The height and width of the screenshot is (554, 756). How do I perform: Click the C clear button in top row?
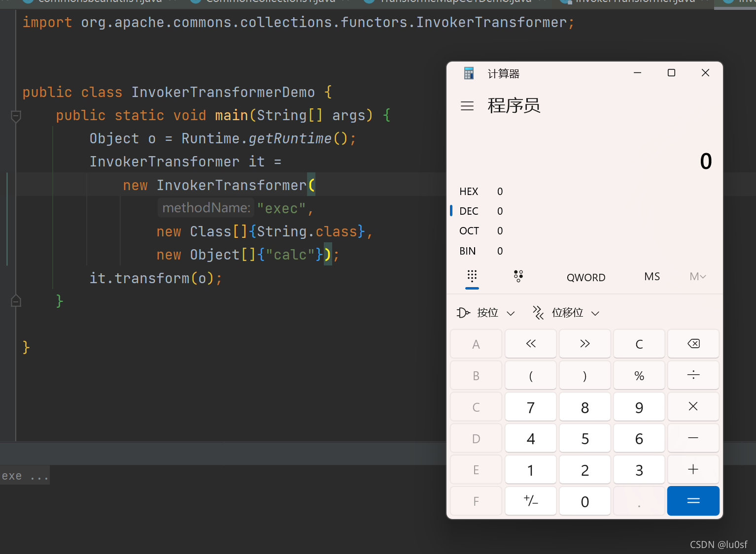click(x=639, y=344)
